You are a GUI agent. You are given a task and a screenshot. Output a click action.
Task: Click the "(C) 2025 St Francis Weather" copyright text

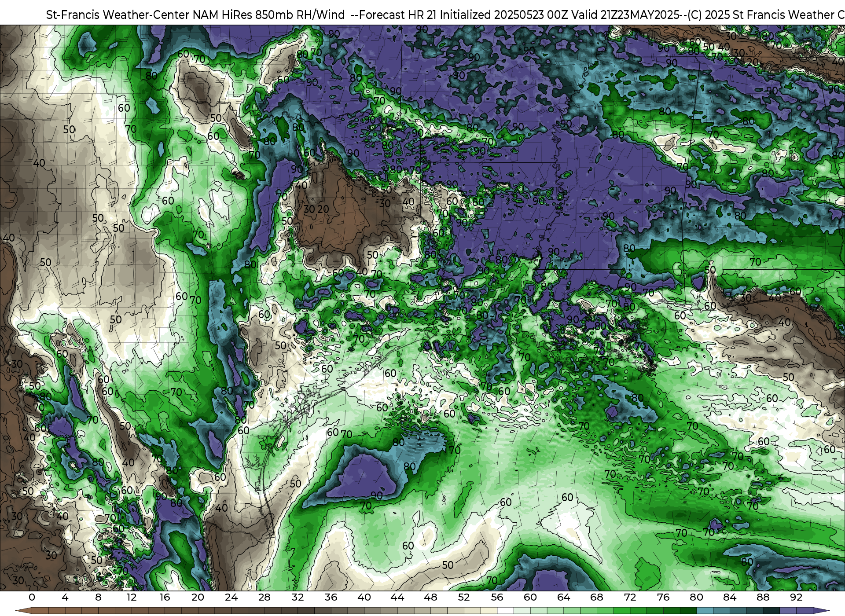coord(760,15)
